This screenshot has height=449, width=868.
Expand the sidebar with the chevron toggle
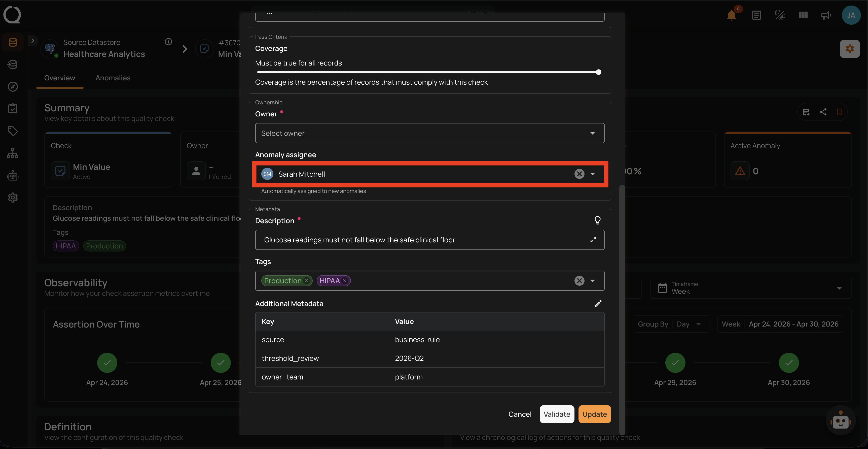pos(32,41)
